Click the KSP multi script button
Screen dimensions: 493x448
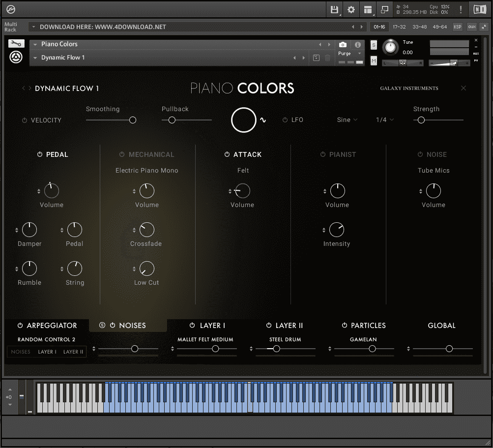coord(457,27)
